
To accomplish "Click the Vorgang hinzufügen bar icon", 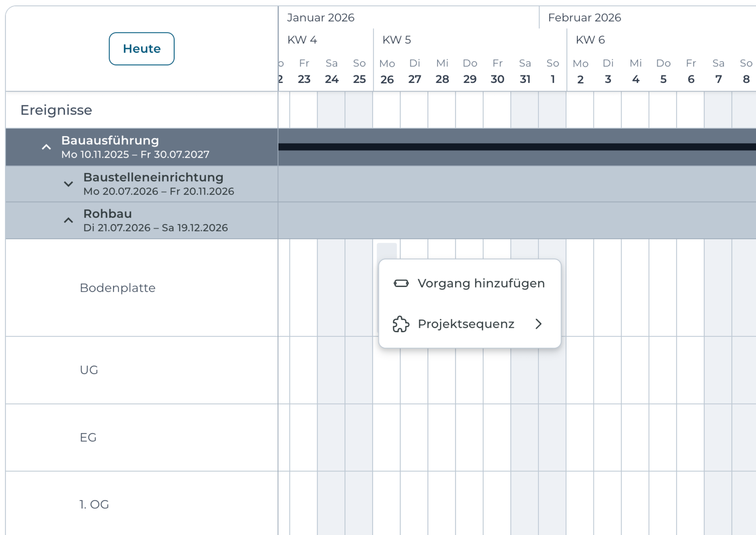I will [x=401, y=283].
